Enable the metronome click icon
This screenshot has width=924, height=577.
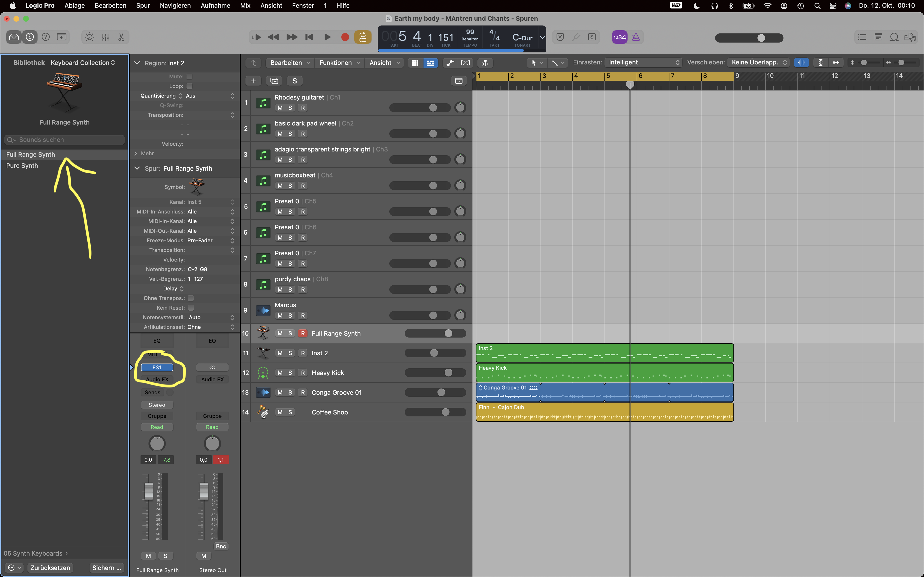tap(636, 37)
